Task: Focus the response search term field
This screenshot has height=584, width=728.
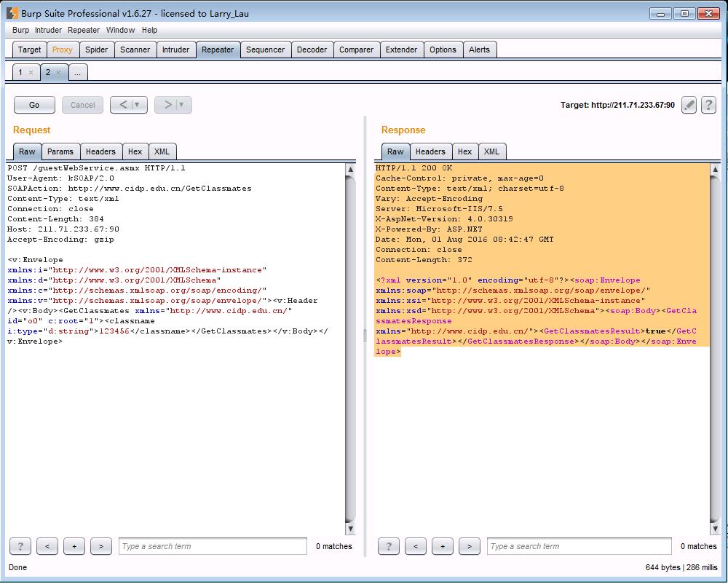Action: 579,546
